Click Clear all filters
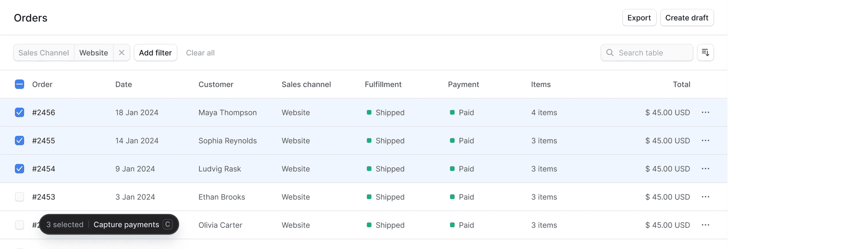 pos(200,53)
